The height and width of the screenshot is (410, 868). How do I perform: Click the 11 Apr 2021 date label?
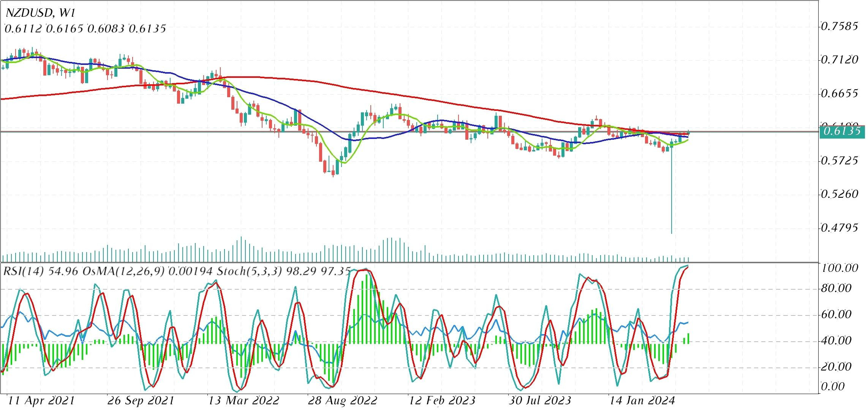[41, 401]
